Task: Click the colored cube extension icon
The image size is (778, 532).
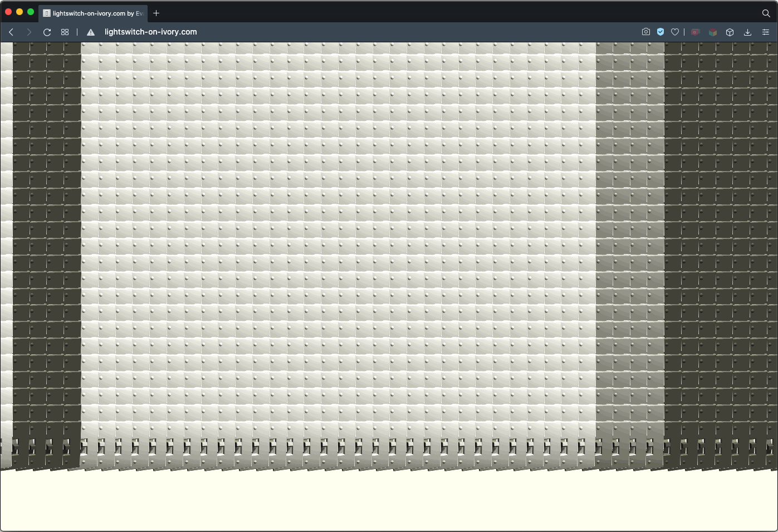Action: point(713,32)
